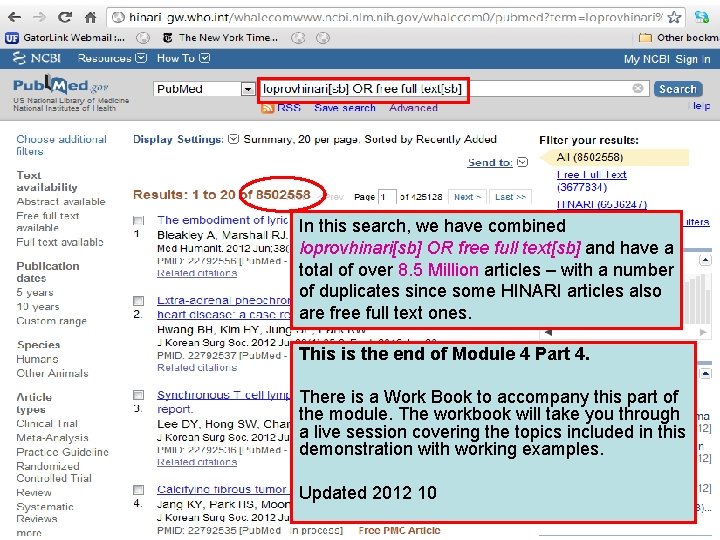Filter article type Clinical Trial

click(47, 423)
